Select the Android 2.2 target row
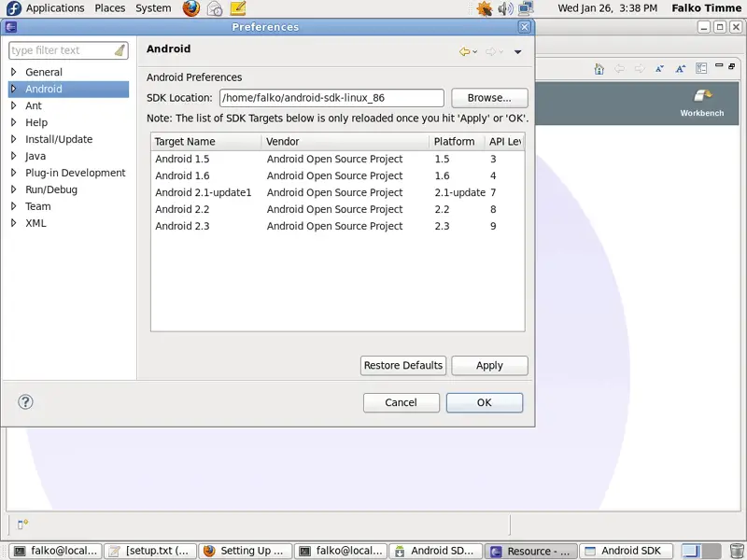This screenshot has height=560, width=747. pyautogui.click(x=338, y=209)
